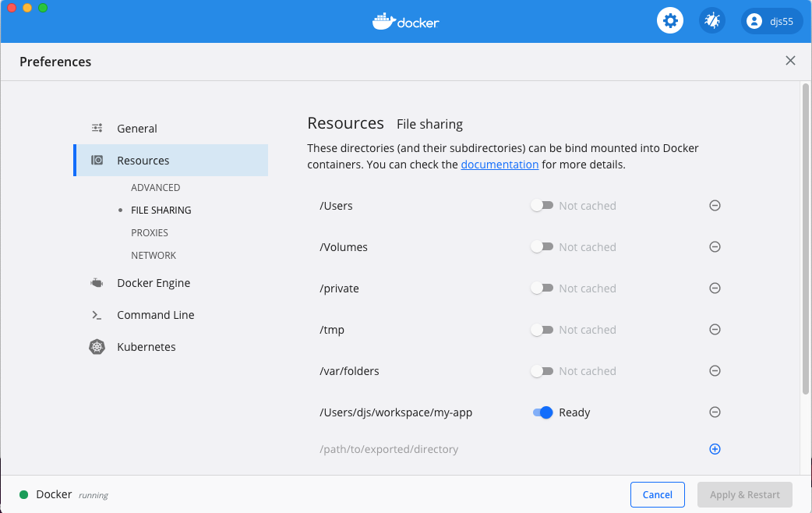Click the Cancel button
The width and height of the screenshot is (812, 513).
(x=657, y=495)
